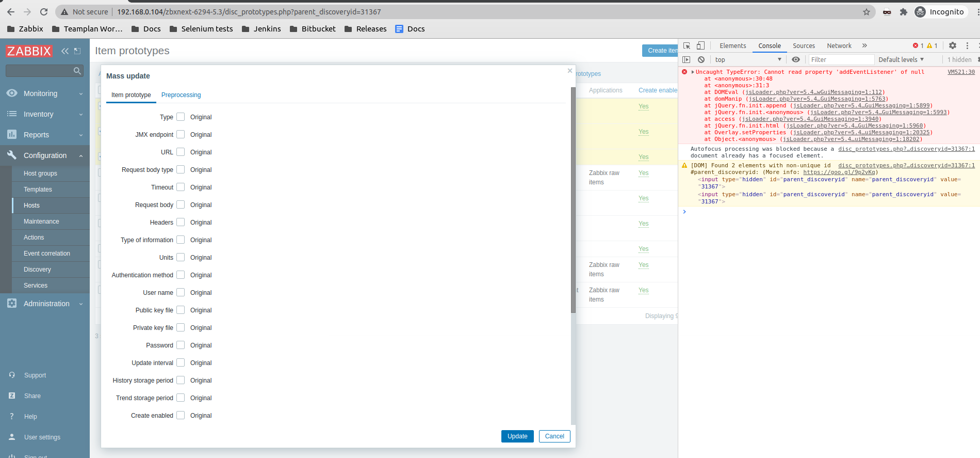Reload the page with the refresh icon
Screen dimensions: 980x458
(44, 12)
